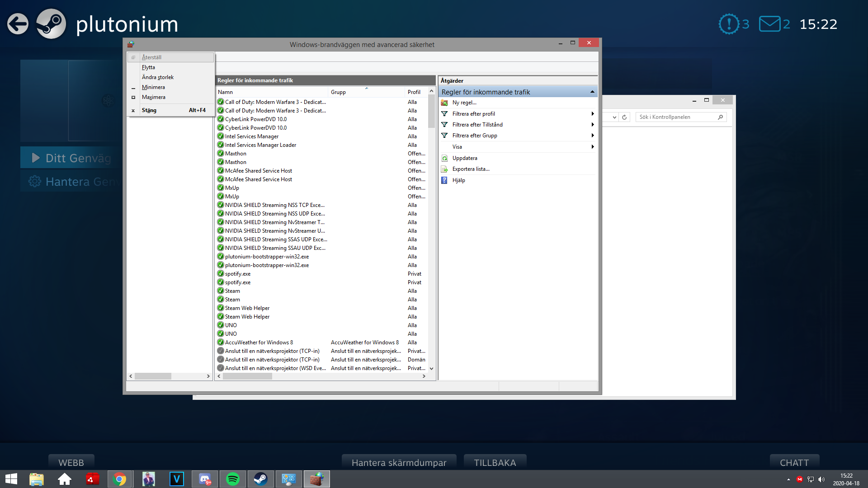Click the enabled check icon for AccuWeather rule
The height and width of the screenshot is (488, 868).
click(x=221, y=343)
